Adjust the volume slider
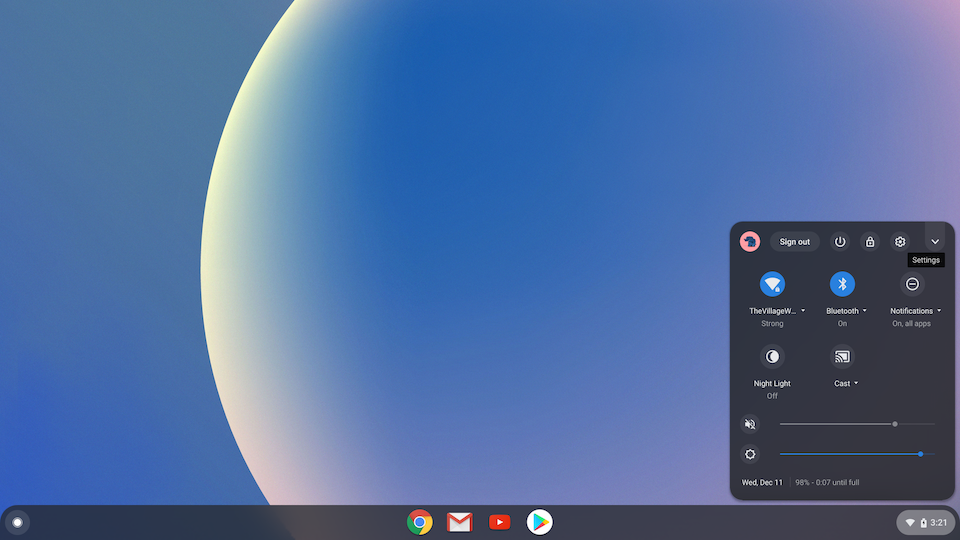Screen dimensions: 960x540 pos(857,424)
